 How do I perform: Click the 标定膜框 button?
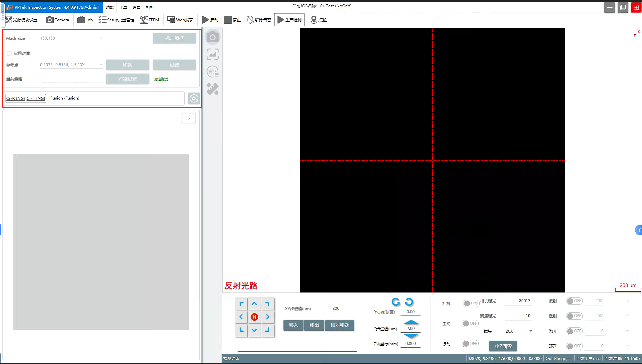pos(174,38)
